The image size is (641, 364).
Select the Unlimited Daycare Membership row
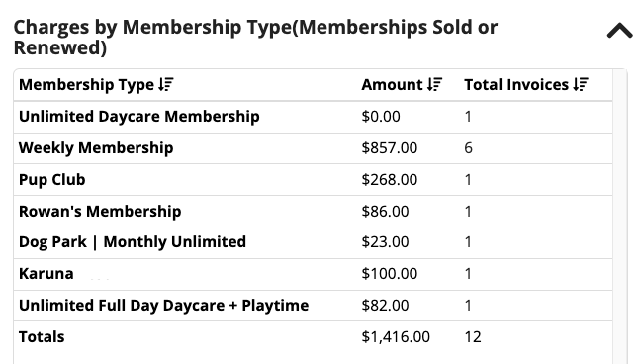pyautogui.click(x=314, y=117)
